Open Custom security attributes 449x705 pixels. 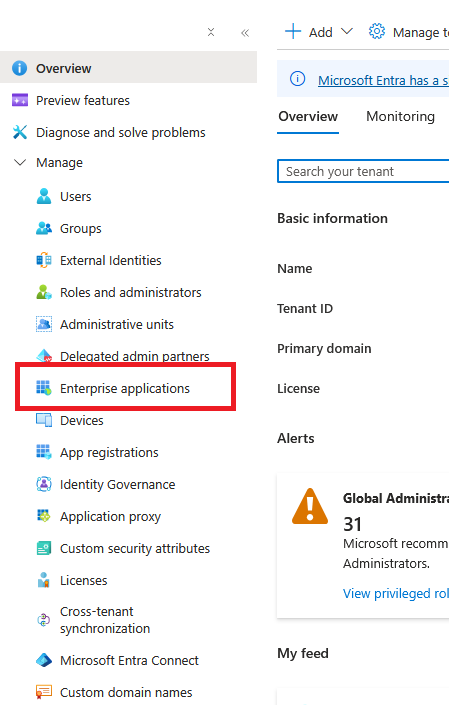tap(135, 549)
